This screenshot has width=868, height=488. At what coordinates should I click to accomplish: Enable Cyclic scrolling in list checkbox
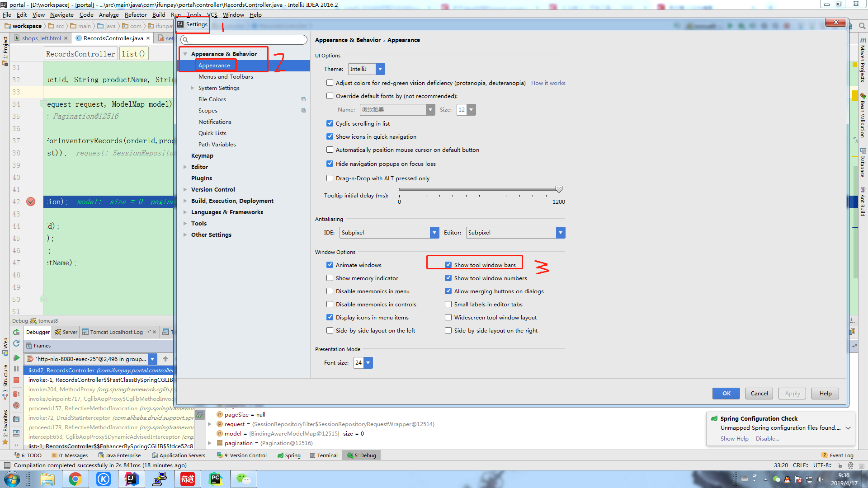tap(330, 123)
